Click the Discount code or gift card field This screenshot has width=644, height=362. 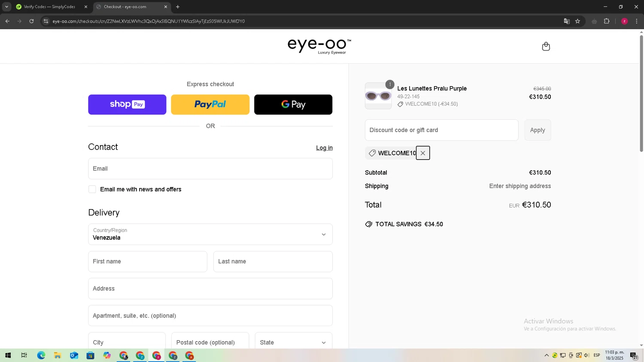442,130
